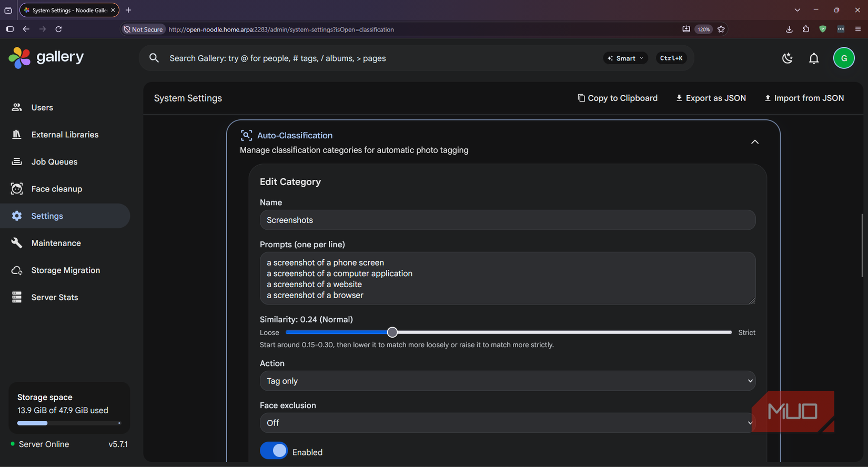This screenshot has width=868, height=467.
Task: Open the browser hamburger menu
Action: pos(858,29)
